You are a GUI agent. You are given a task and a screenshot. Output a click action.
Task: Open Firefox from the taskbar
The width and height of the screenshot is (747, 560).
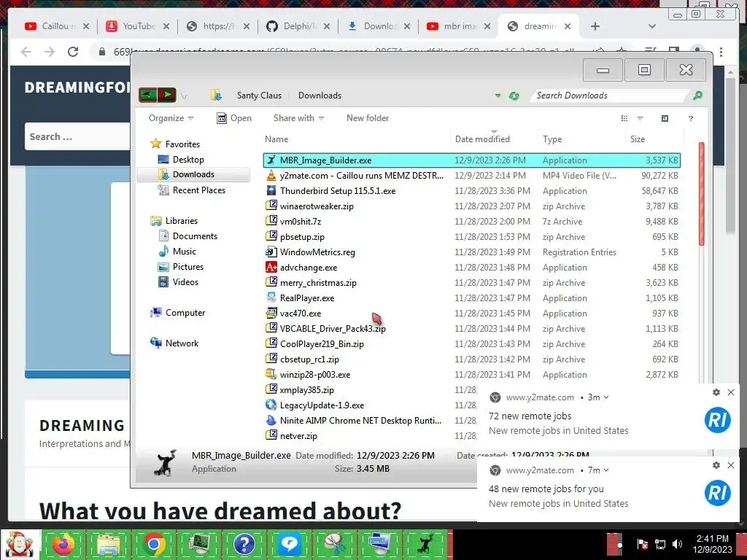(64, 544)
